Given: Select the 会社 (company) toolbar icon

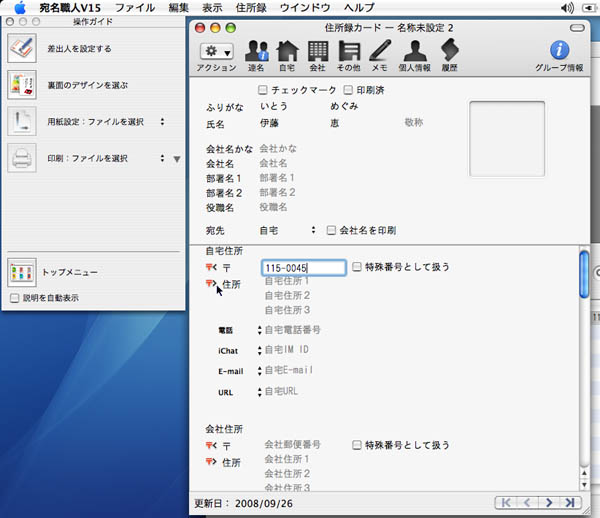Looking at the screenshot, I should point(317,51).
